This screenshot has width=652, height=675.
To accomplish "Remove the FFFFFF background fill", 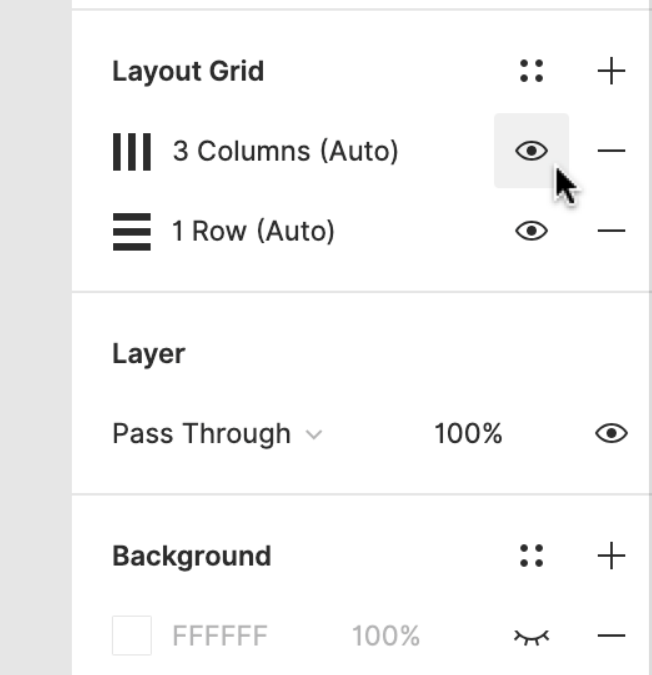I will click(610, 636).
